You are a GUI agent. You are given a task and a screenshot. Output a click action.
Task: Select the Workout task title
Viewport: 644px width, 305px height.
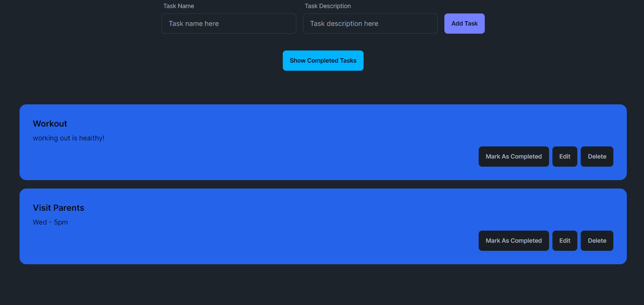(50, 124)
